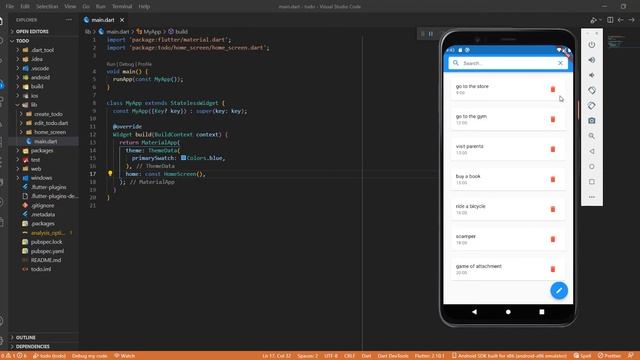Viewport: 640px width, 360px height.
Task: Click the Debug code lens above main
Action: pos(126,64)
